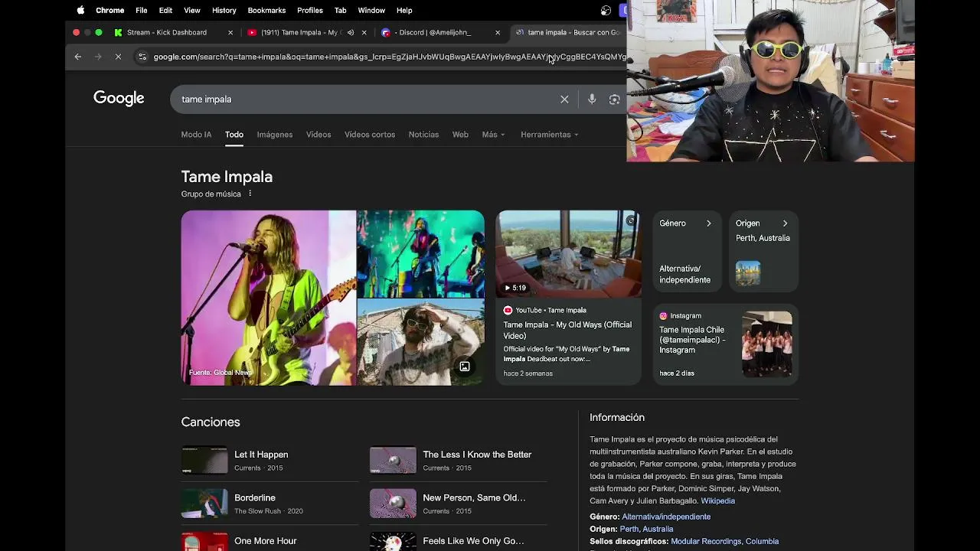The image size is (980, 551).
Task: Open Tame Impala Chile Instagram result
Action: (x=692, y=340)
